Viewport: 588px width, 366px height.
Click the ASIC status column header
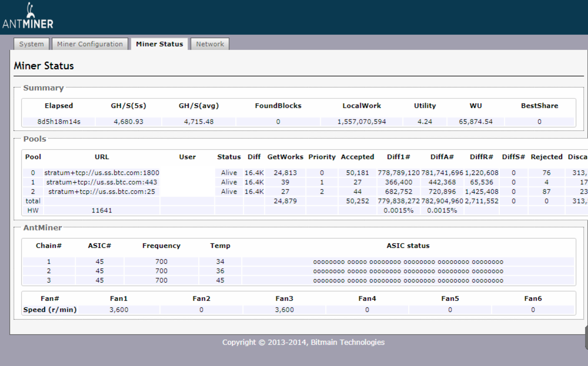tap(408, 246)
